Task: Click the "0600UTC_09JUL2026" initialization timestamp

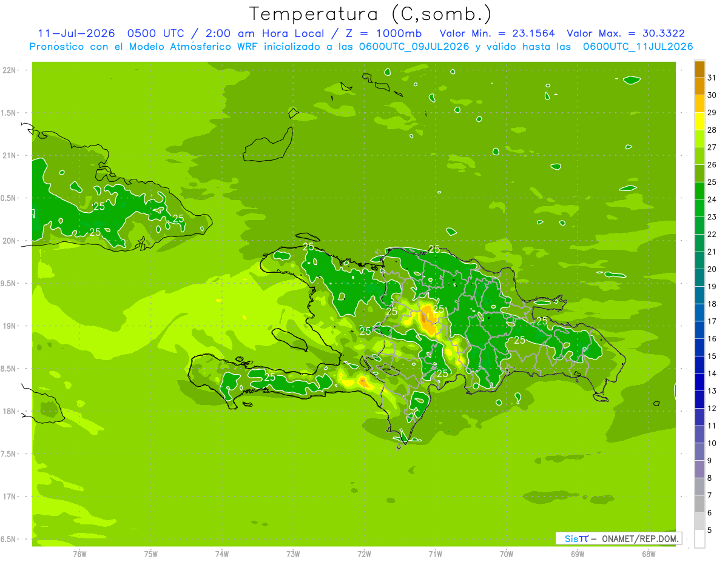Action: (x=414, y=47)
